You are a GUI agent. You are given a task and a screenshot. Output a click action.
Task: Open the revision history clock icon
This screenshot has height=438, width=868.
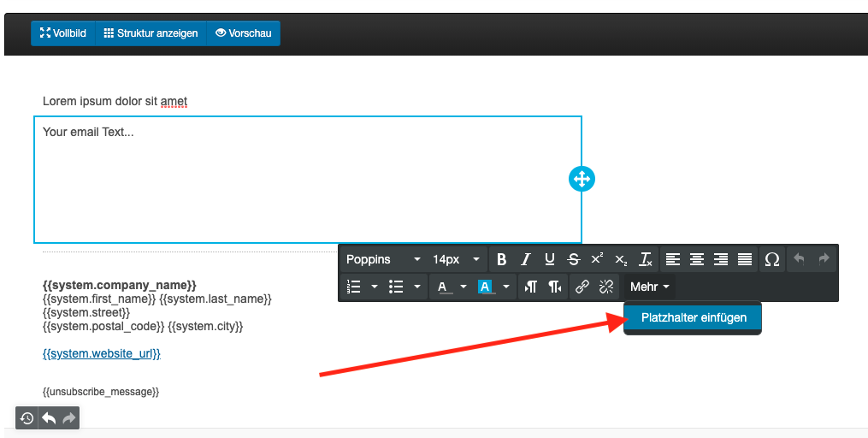[x=27, y=418]
